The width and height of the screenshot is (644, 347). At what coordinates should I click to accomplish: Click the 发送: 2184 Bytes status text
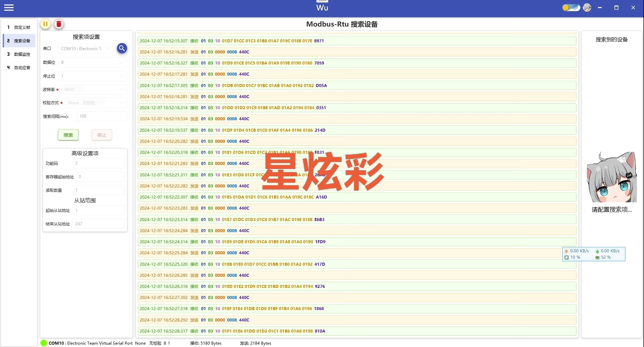pos(255,343)
